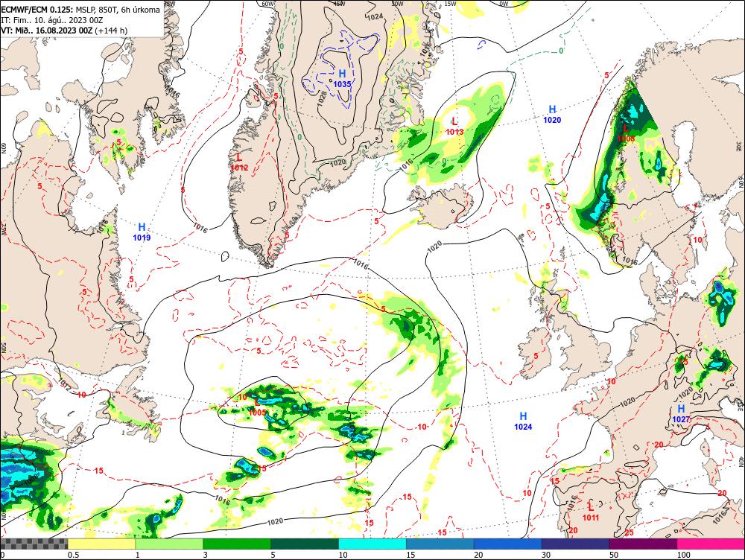The height and width of the screenshot is (560, 745).
Task: Click the medium green 3–5 legend swatch
Action: [x=237, y=544]
